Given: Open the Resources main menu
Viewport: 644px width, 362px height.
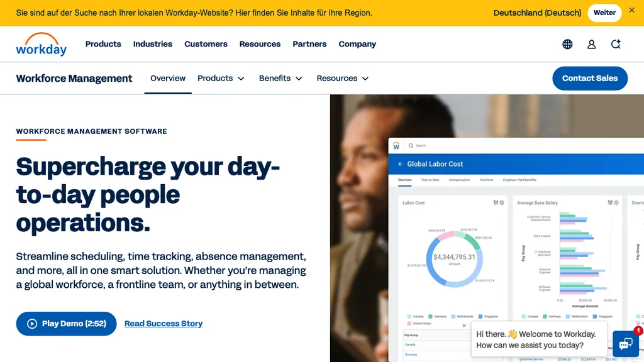Looking at the screenshot, I should click(x=260, y=44).
